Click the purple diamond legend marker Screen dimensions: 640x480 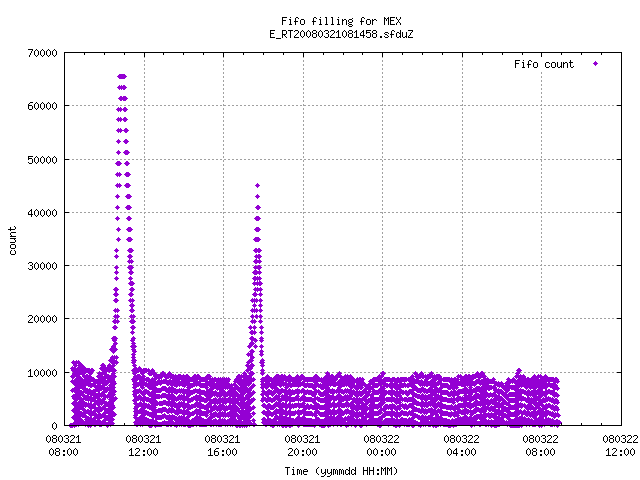596,64
